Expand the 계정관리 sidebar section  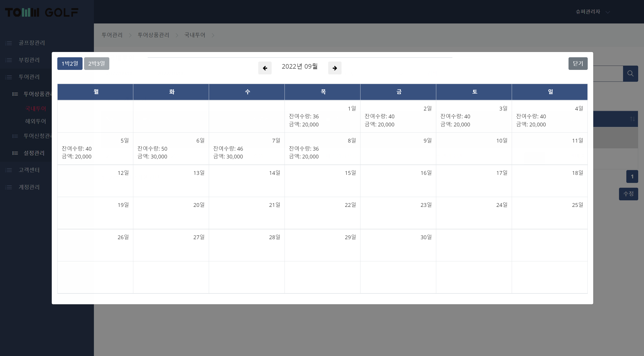(x=29, y=187)
